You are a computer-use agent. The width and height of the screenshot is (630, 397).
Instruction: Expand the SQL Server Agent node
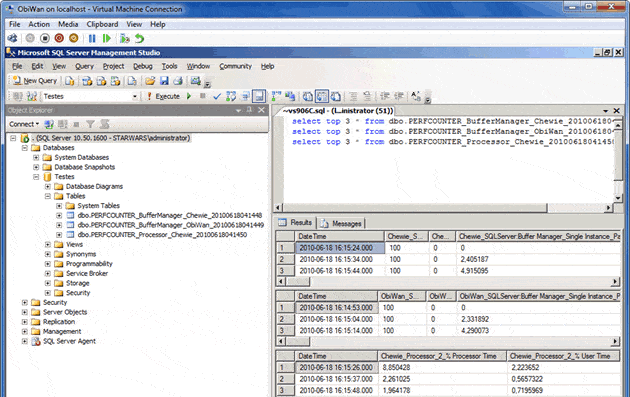pyautogui.click(x=25, y=341)
